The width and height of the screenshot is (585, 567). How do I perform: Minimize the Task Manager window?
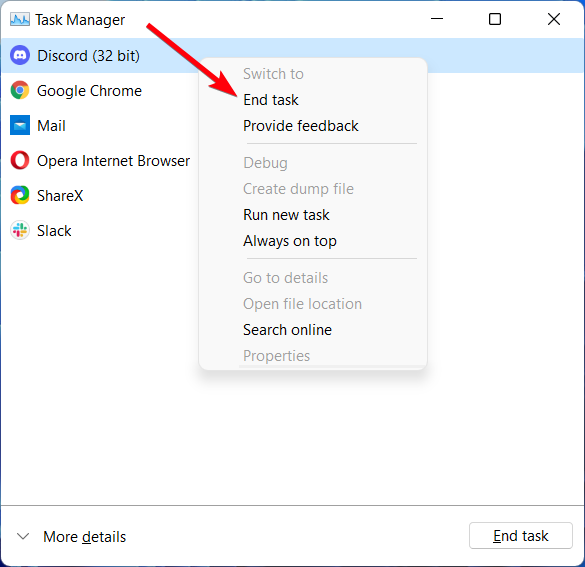437,19
